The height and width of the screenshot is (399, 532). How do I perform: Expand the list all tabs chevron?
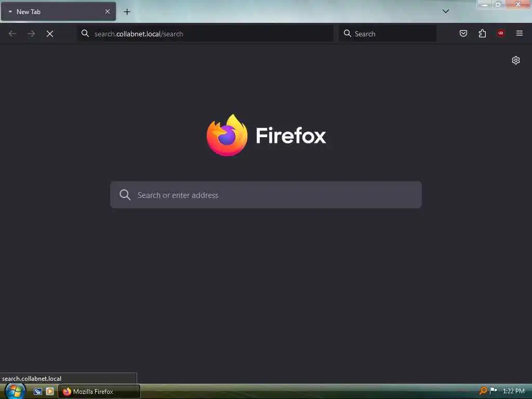pos(446,11)
